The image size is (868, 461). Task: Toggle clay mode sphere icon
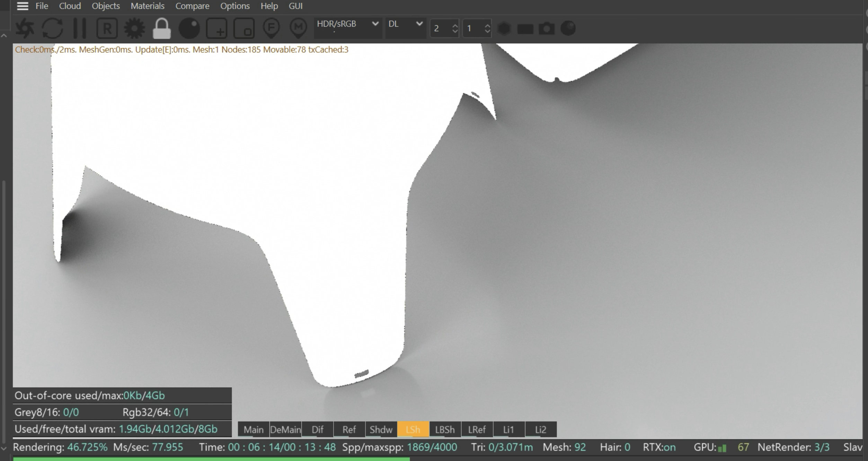189,28
